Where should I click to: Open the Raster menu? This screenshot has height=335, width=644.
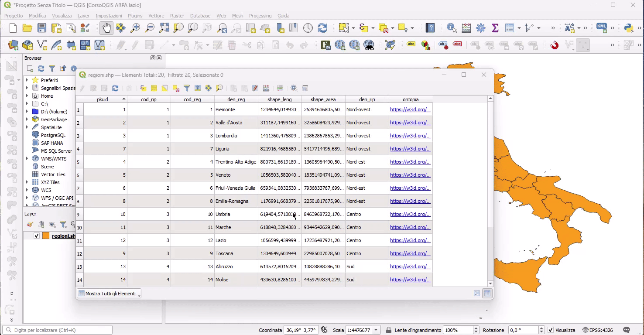(177, 16)
